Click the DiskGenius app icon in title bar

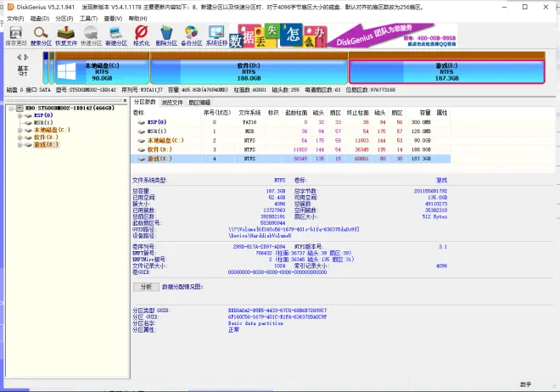pyautogui.click(x=10, y=7)
